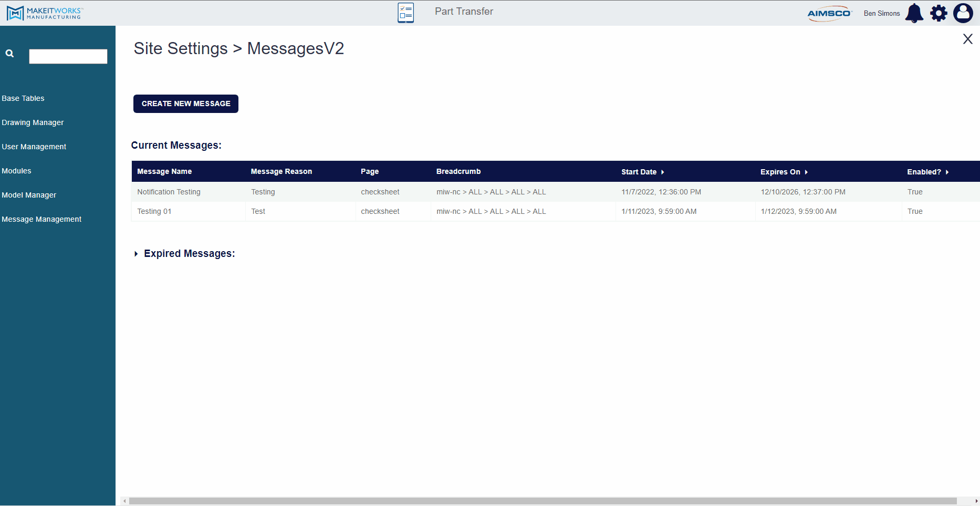
Task: Select the Testing 01 message row
Action: tap(556, 211)
